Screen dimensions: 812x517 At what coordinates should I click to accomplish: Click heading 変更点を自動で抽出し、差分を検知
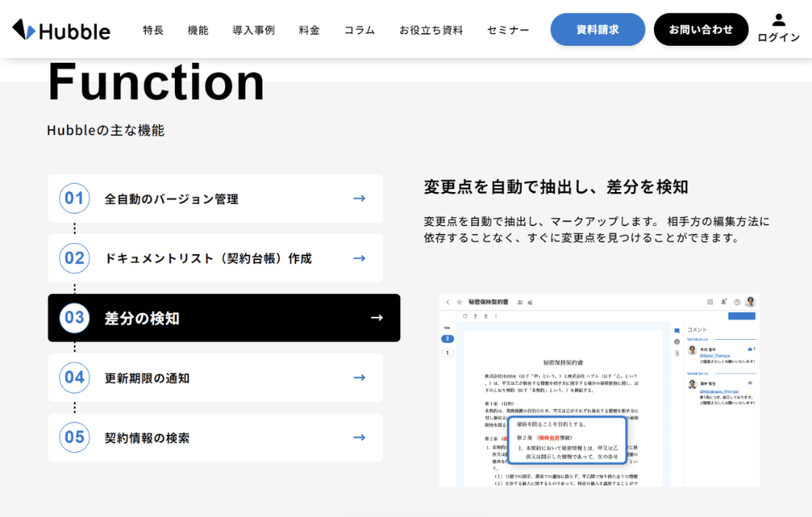point(556,187)
